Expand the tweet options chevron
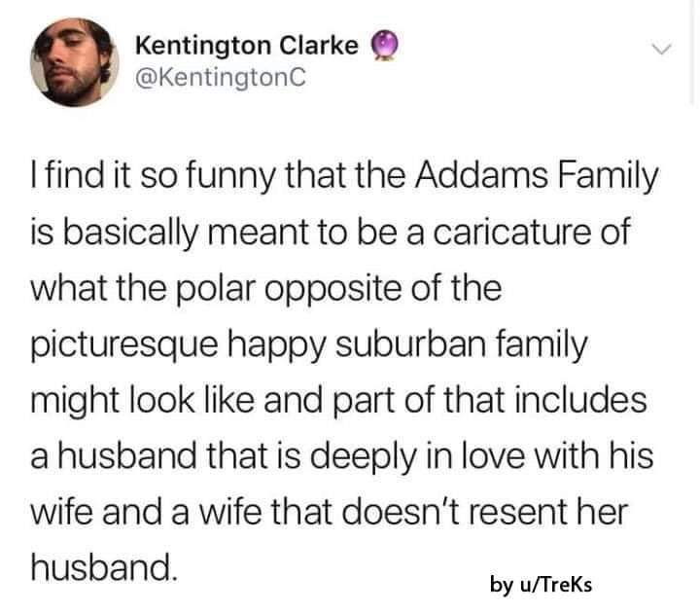 661,49
